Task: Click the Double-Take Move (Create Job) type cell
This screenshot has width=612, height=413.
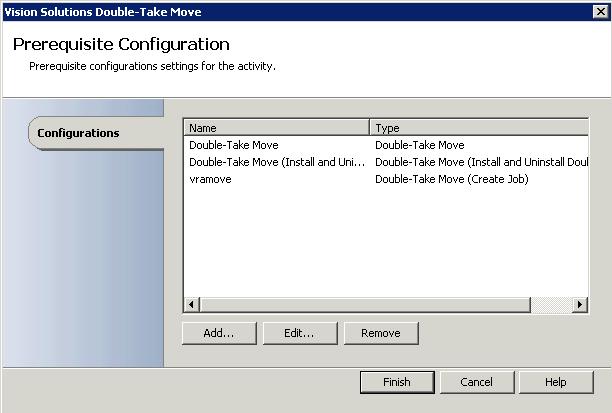Action: click(452, 179)
